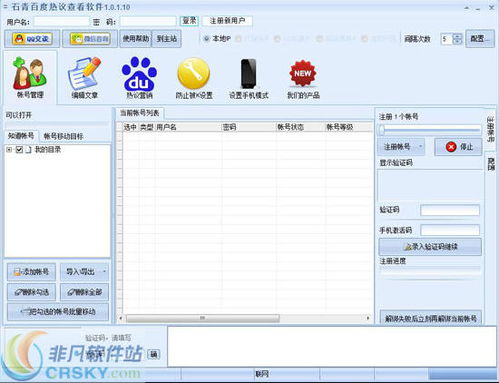Switch to the 帐号移动目标 tab
Image resolution: width=499 pixels, height=383 pixels.
(x=63, y=136)
